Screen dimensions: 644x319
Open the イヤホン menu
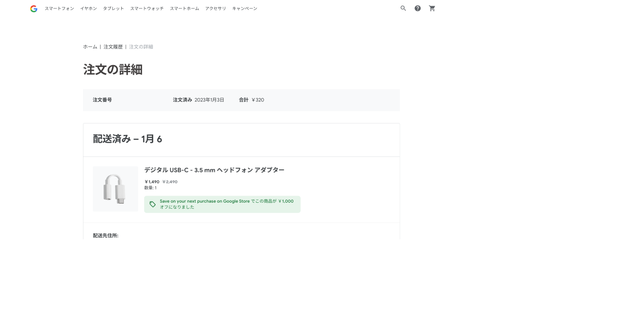[89, 8]
